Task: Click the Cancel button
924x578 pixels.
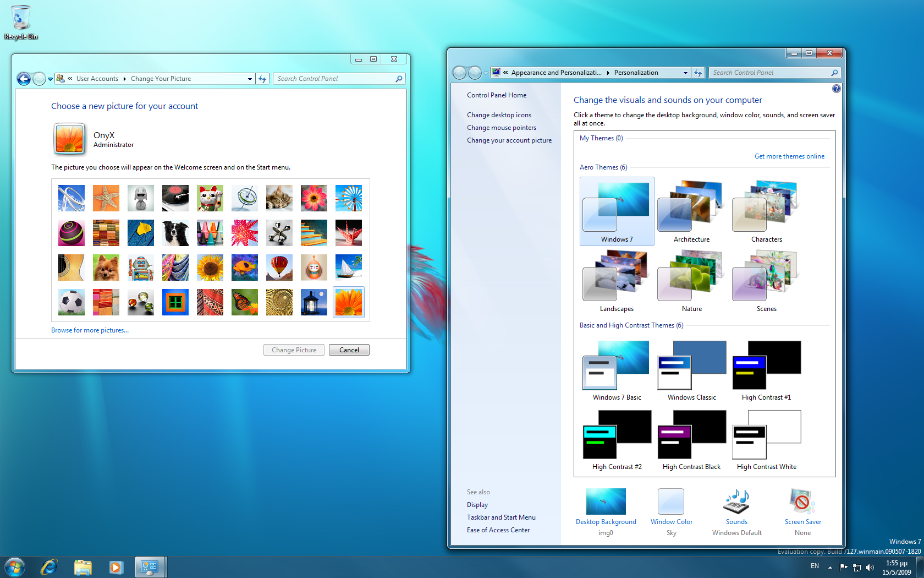Action: pyautogui.click(x=349, y=350)
